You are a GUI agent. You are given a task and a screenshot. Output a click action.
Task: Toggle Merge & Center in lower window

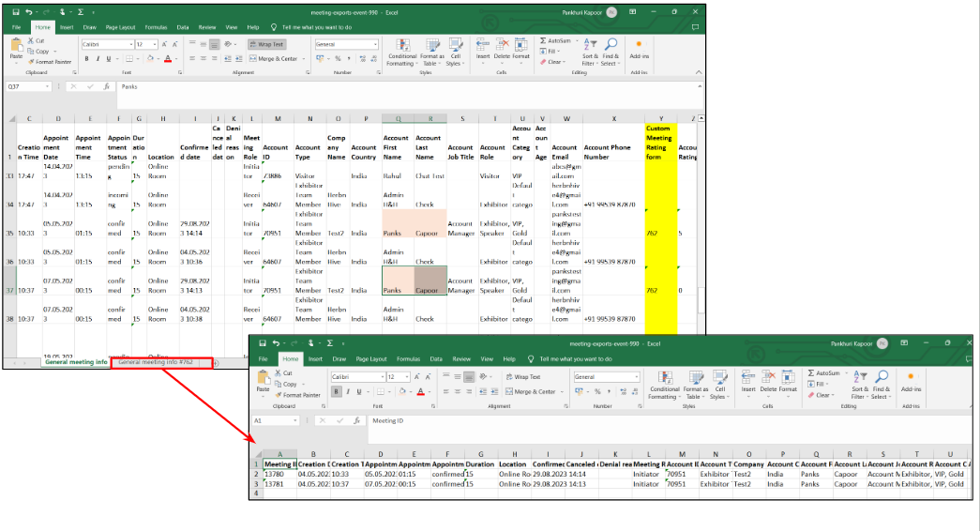[531, 391]
